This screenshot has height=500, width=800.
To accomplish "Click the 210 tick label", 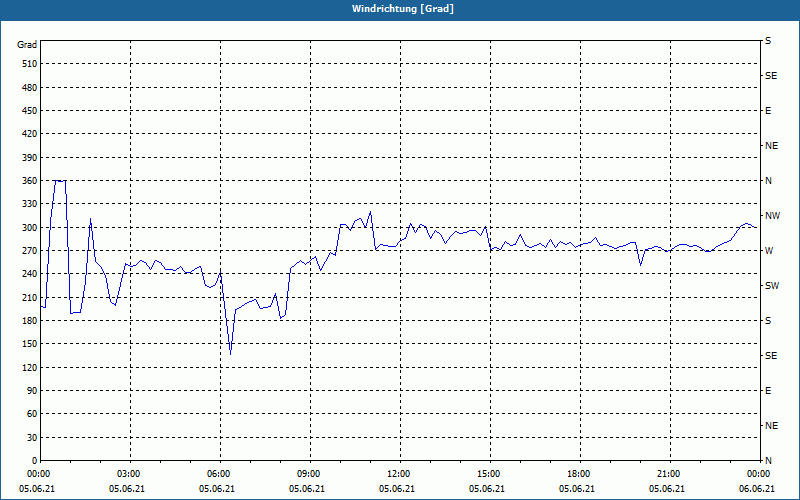I will tap(30, 297).
